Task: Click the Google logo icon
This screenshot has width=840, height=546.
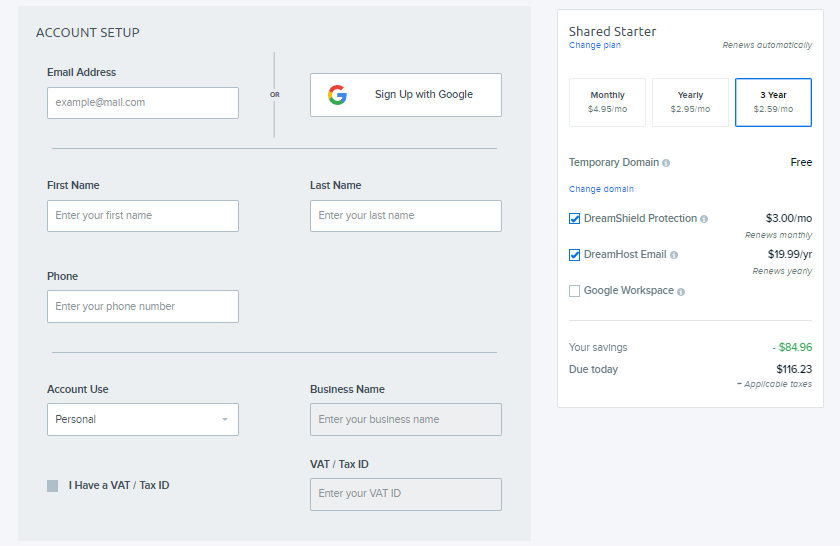Action: 338,95
